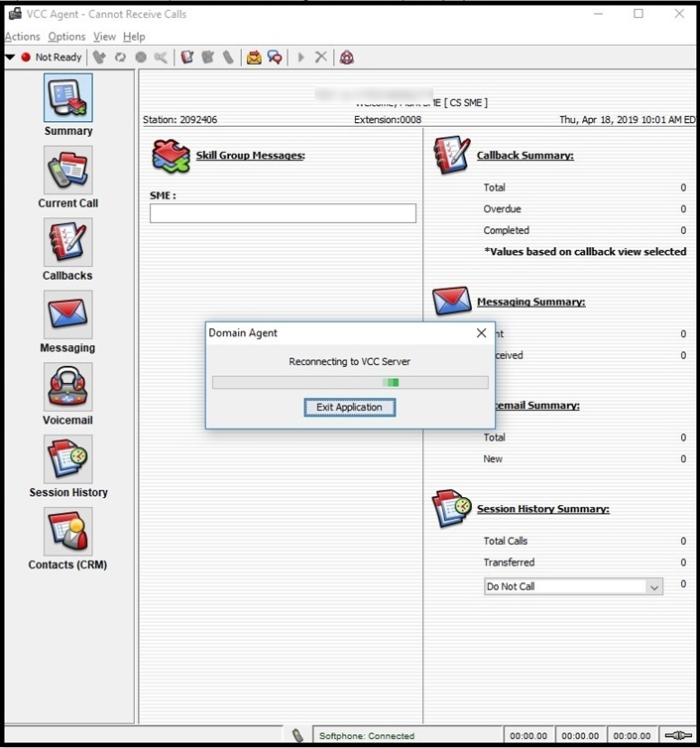Open the Session History sidebar icon
Viewport: 700px width, 748px height.
pos(68,459)
